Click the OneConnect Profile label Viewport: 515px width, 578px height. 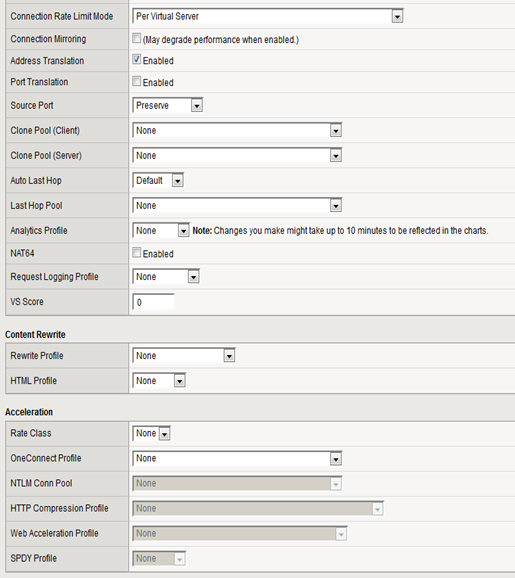coord(46,458)
